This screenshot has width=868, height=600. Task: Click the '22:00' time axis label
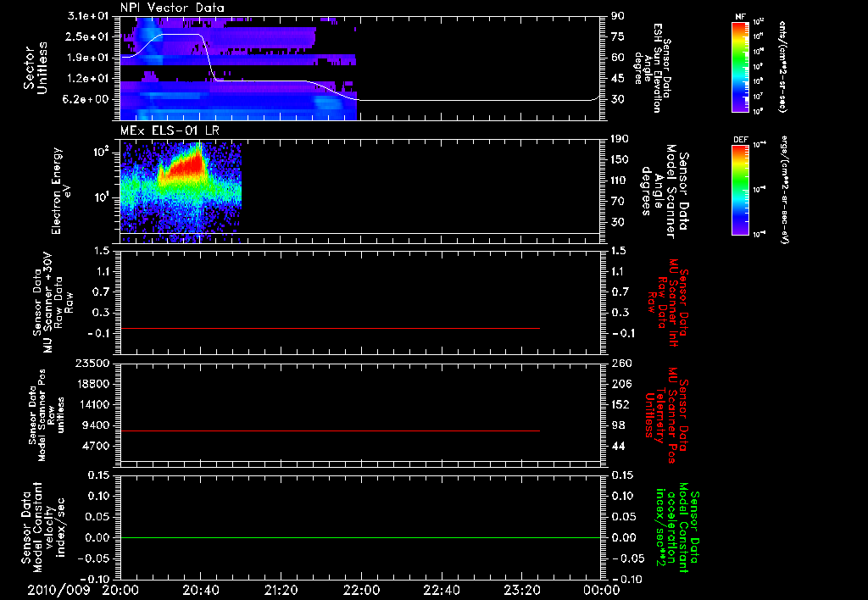[361, 590]
